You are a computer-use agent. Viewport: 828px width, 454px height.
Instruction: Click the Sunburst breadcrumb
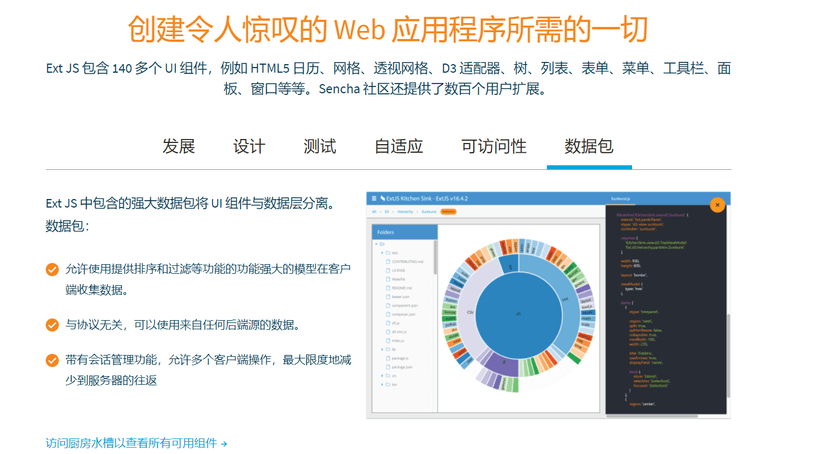pyautogui.click(x=429, y=212)
